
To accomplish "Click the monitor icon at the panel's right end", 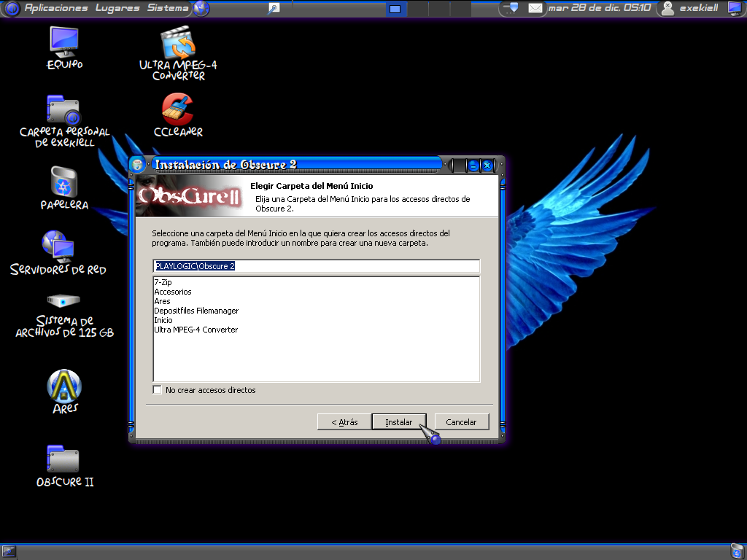I will click(735, 8).
